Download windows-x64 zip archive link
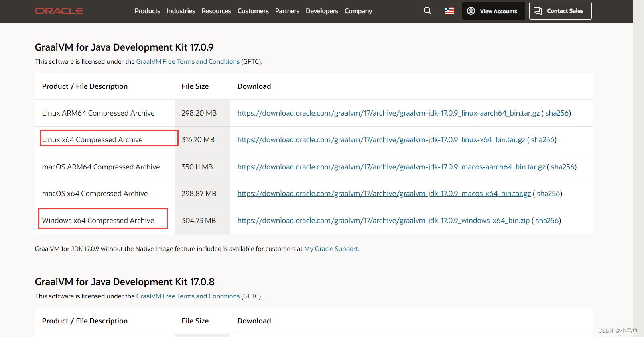Screen dimensions: 644x337 [384, 221]
